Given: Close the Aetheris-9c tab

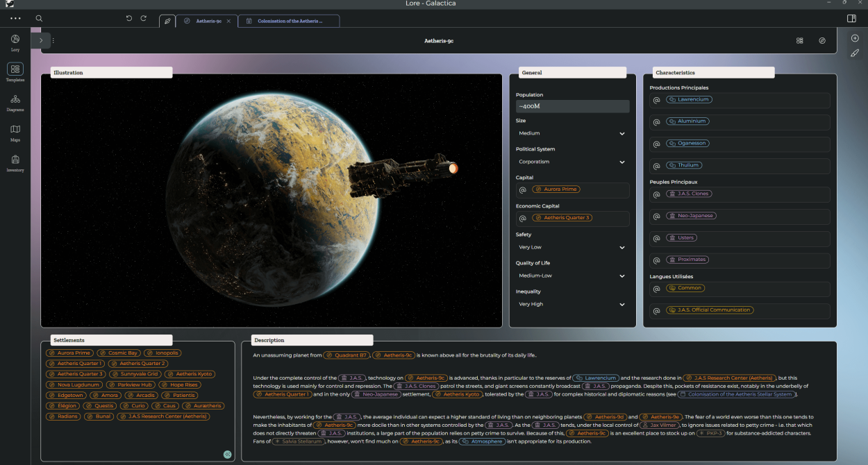Looking at the screenshot, I should click(228, 22).
